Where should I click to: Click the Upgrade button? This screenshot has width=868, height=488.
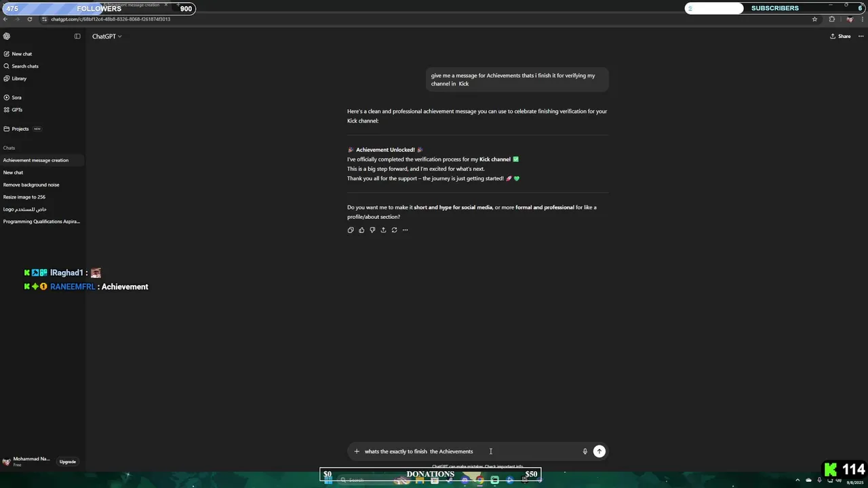tap(68, 462)
